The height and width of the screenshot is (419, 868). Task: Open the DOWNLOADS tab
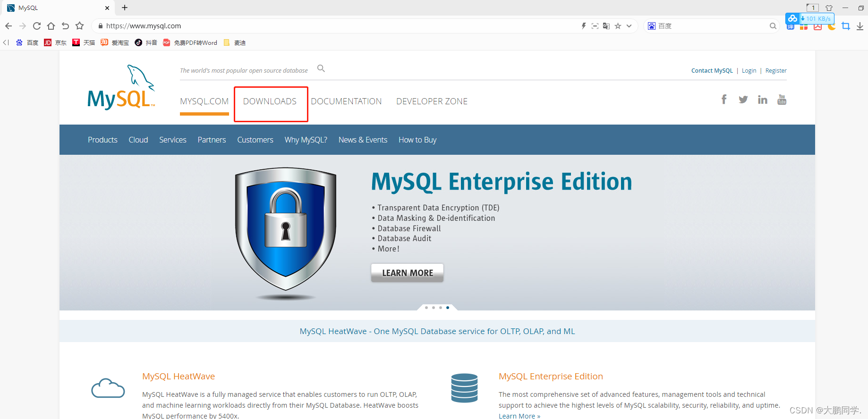click(270, 101)
